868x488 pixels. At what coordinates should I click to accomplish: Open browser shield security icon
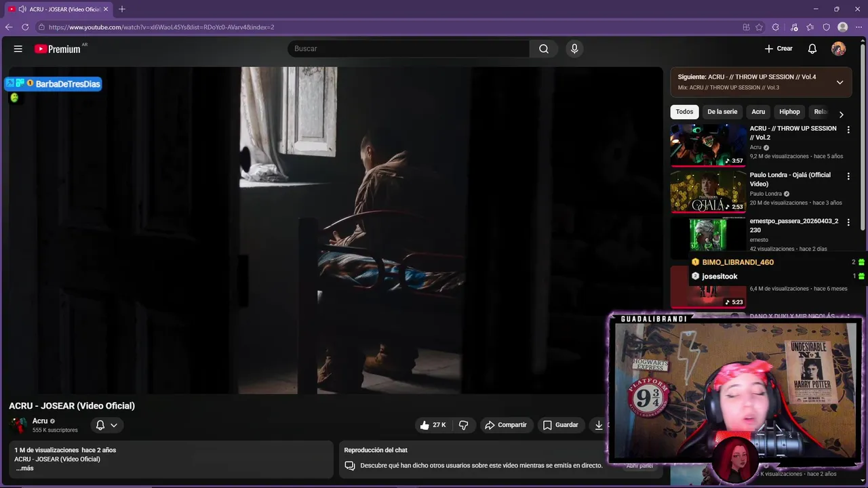pyautogui.click(x=827, y=27)
